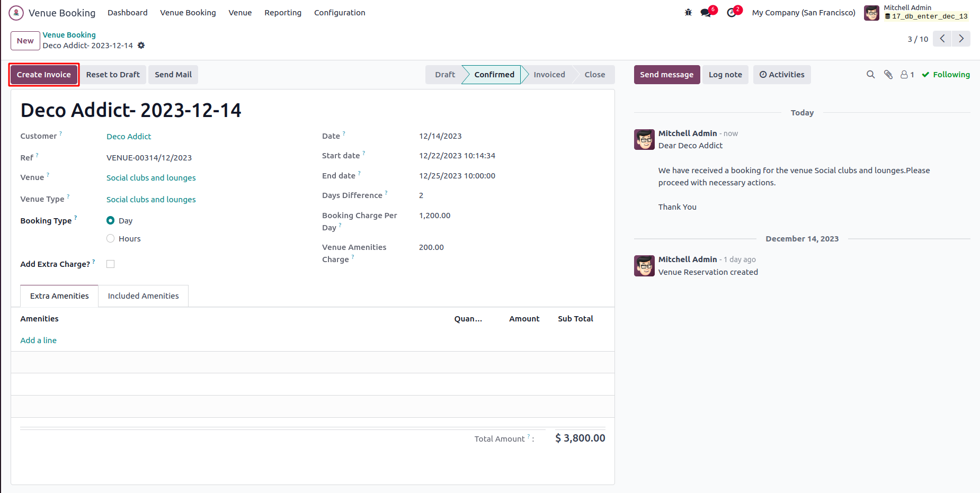Click the Invoiced status stage
The width and height of the screenshot is (980, 493).
pos(549,75)
